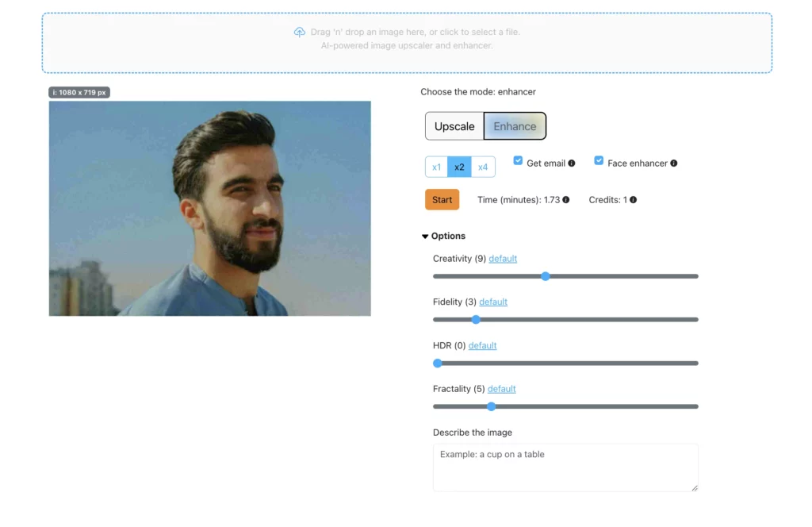Click the info icon next to Time

(x=565, y=199)
